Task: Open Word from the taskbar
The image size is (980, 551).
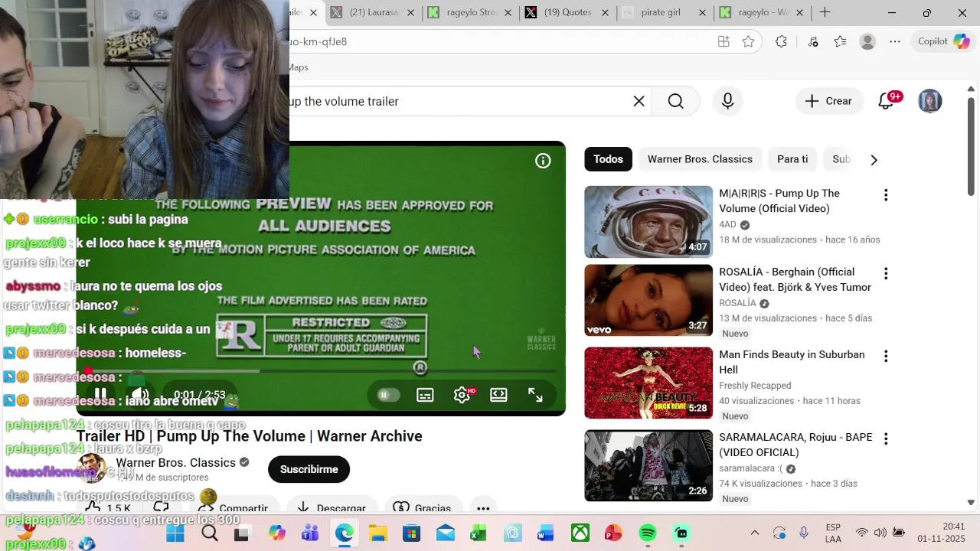Action: click(546, 533)
